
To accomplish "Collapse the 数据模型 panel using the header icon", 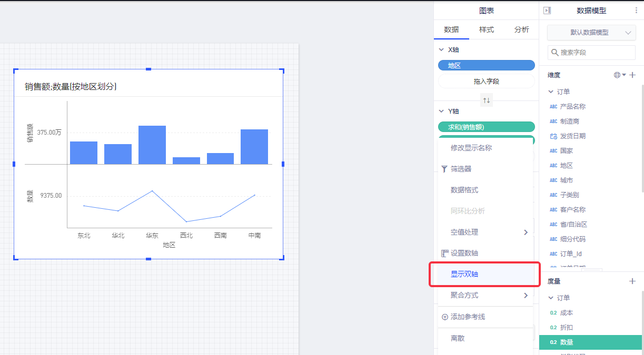I will [547, 11].
